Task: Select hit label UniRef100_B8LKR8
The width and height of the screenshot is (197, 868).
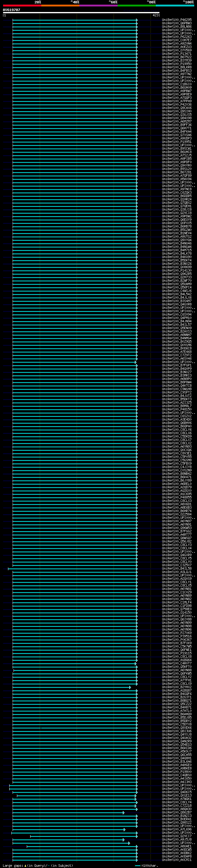Action: click(x=177, y=67)
